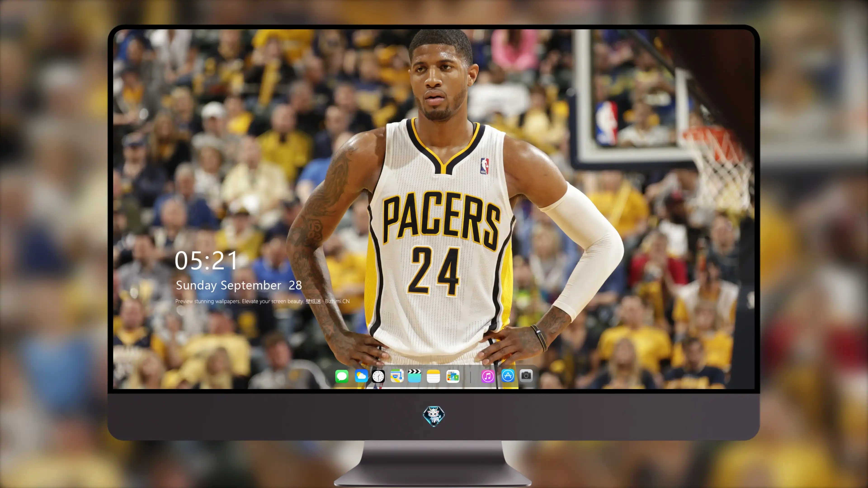Launch the Maps app from the dock

tap(397, 376)
